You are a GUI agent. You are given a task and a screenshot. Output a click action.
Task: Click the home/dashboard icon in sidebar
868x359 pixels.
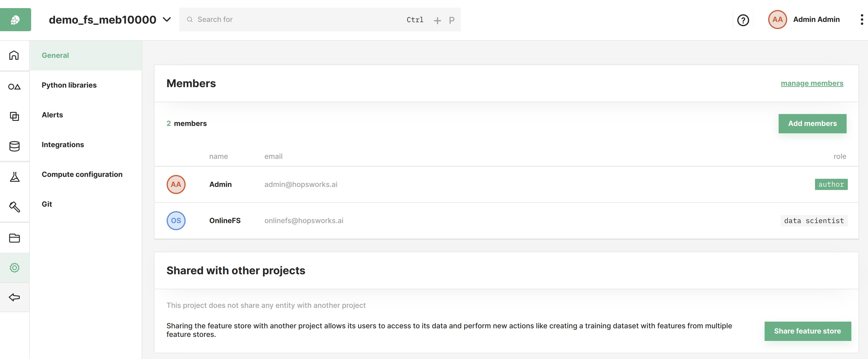click(14, 54)
